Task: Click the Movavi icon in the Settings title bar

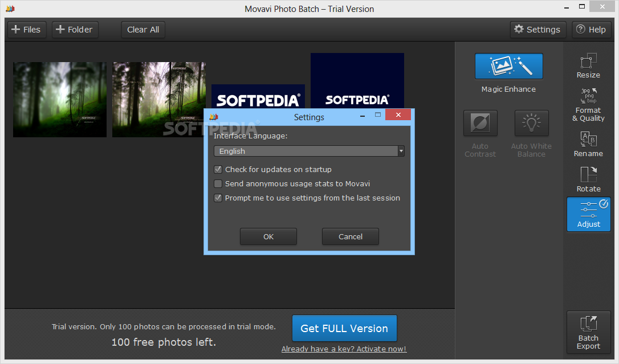Action: point(214,117)
